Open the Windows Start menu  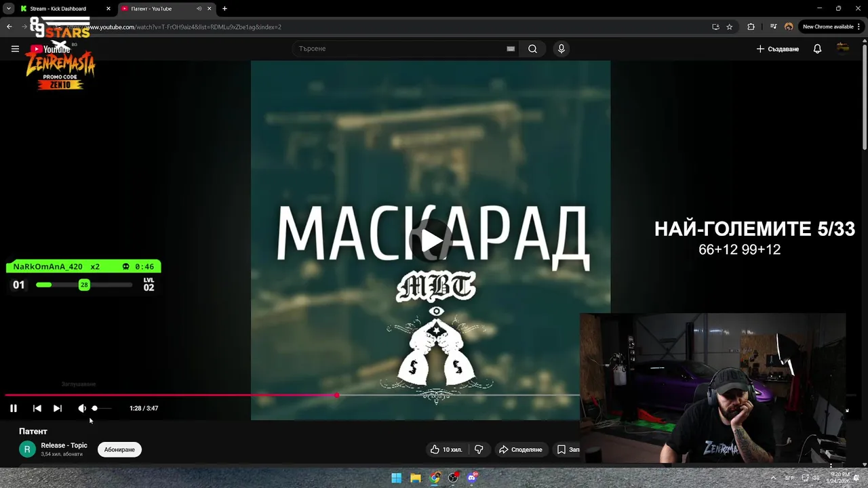[x=396, y=478]
